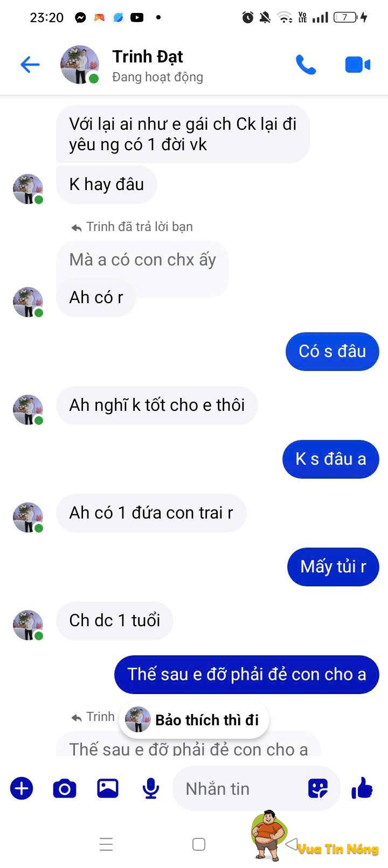Tap Trinh Đạt's header profile picture
Image resolution: width=388 pixels, height=868 pixels.
pos(80,65)
